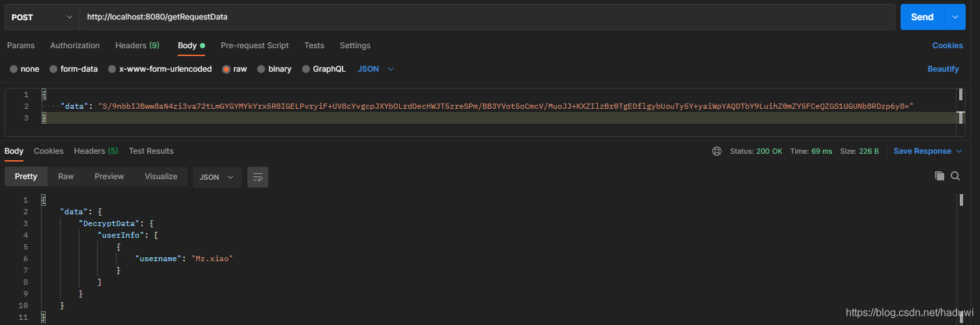Collapse the request body root brace
The height and width of the screenshot is (325, 980).
[44, 94]
